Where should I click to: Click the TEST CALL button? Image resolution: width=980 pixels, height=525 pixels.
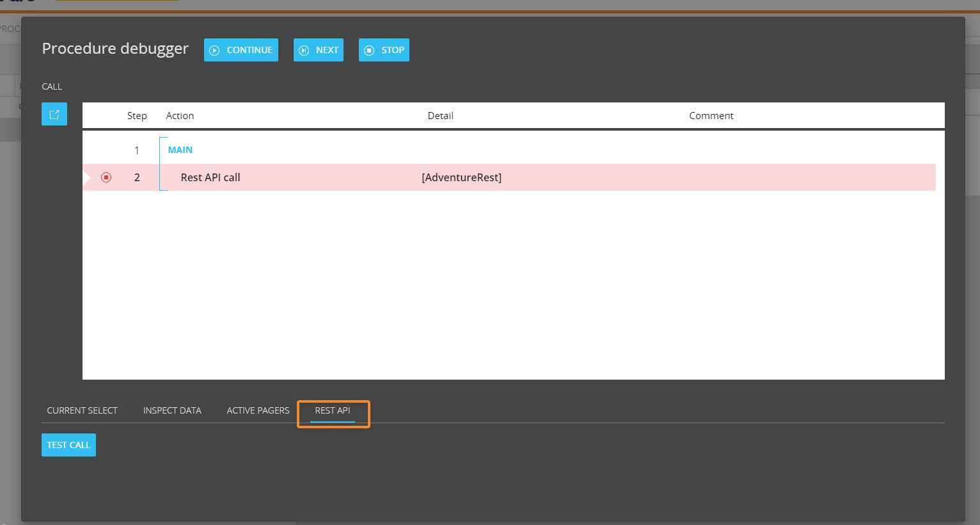pyautogui.click(x=68, y=445)
